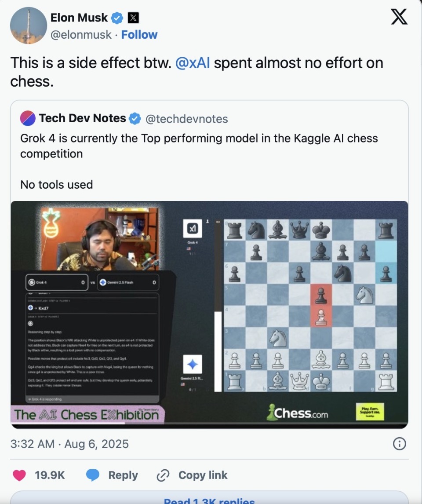Click the X logo in top corner
The width and height of the screenshot is (422, 504).
click(399, 17)
